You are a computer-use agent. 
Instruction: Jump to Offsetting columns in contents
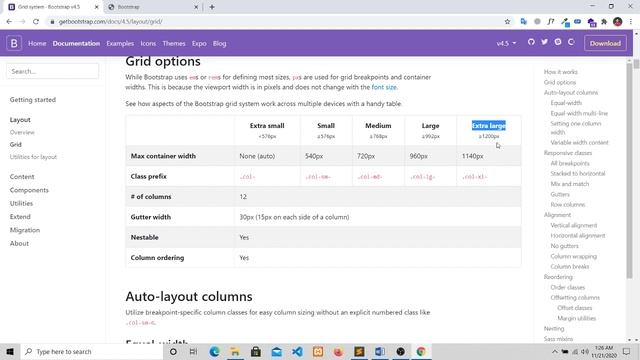click(x=575, y=298)
